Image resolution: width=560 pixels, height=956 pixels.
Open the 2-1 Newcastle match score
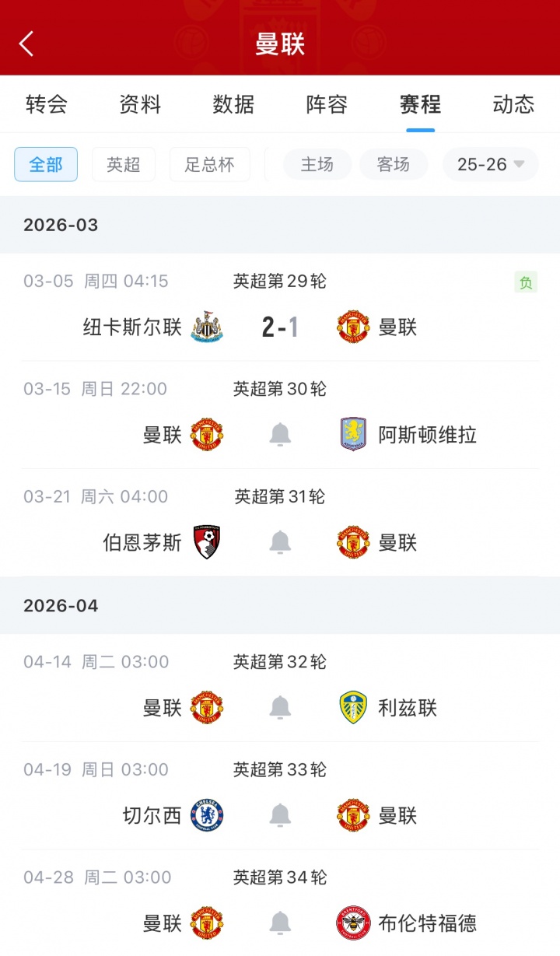tap(280, 327)
